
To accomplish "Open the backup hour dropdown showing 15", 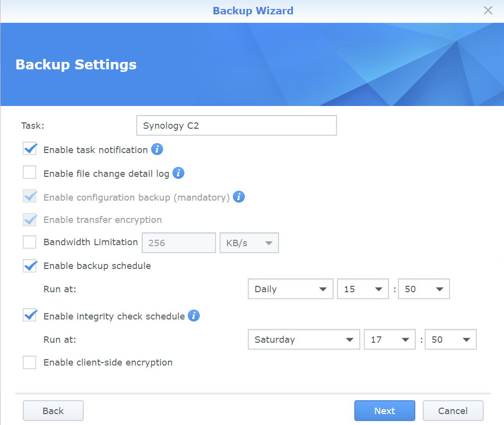I will (363, 289).
